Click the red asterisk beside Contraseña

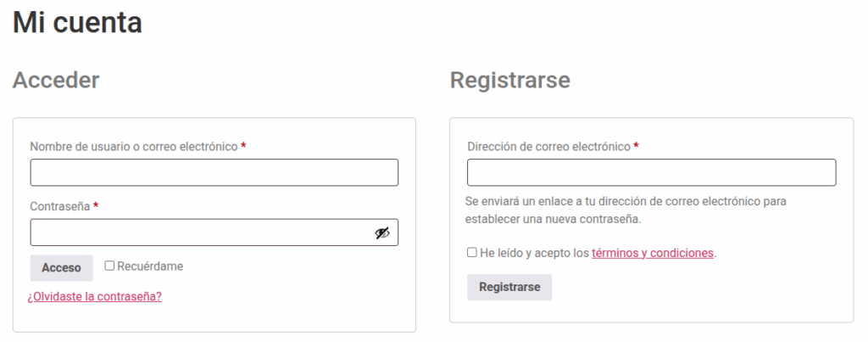pyautogui.click(x=96, y=206)
